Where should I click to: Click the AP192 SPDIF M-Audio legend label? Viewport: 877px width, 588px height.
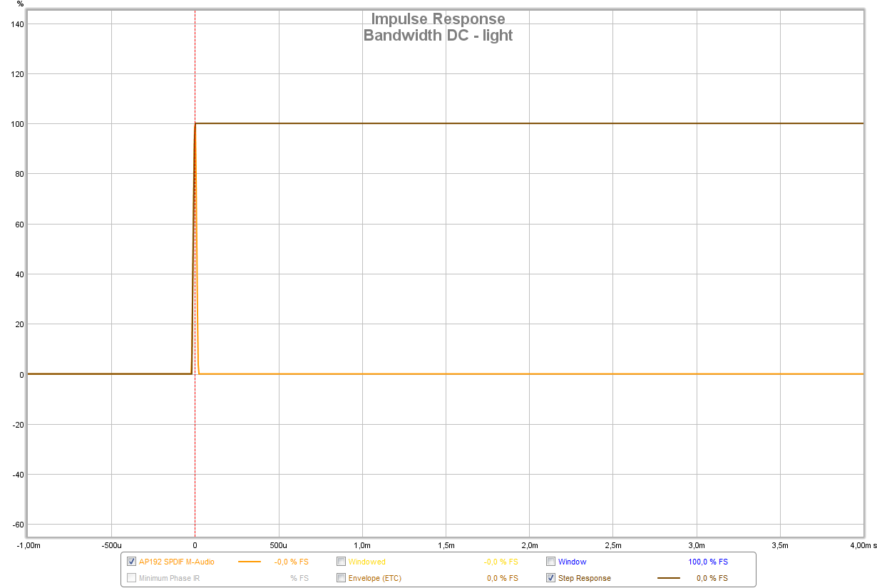click(176, 562)
